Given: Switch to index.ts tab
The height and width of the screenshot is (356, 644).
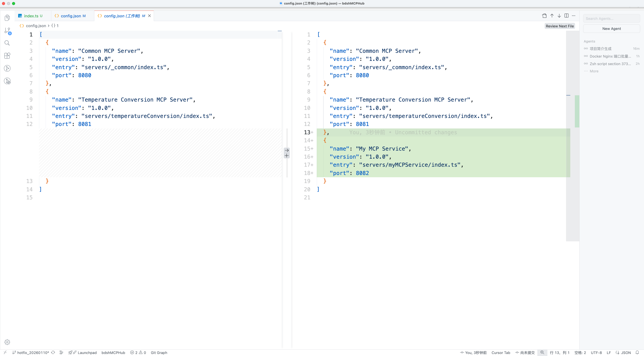Looking at the screenshot, I should click(31, 16).
